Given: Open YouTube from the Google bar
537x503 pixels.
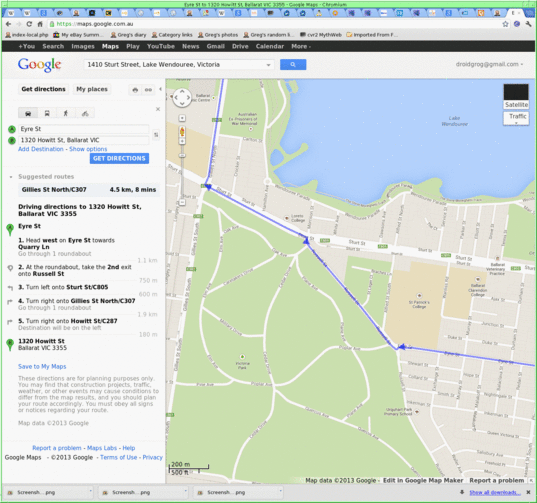Looking at the screenshot, I should click(161, 46).
